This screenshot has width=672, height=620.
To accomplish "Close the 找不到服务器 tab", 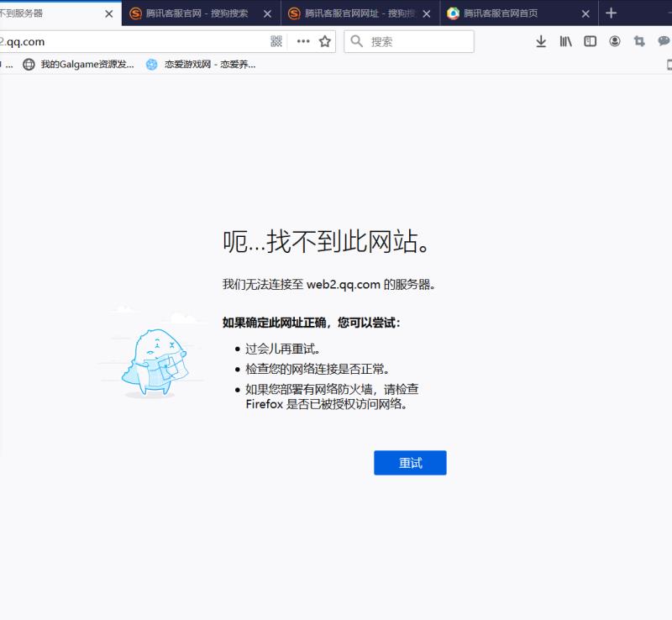I will pos(109,13).
